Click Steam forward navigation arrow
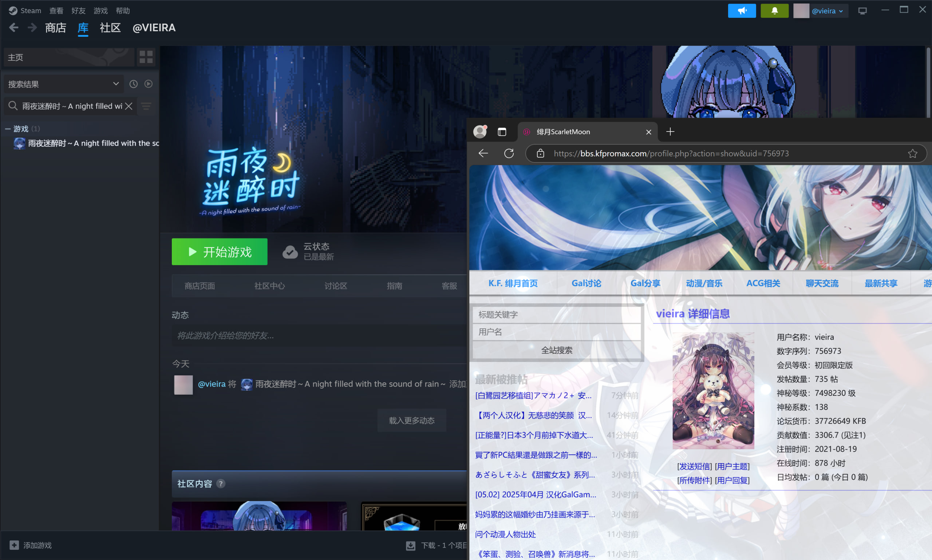 tap(32, 28)
